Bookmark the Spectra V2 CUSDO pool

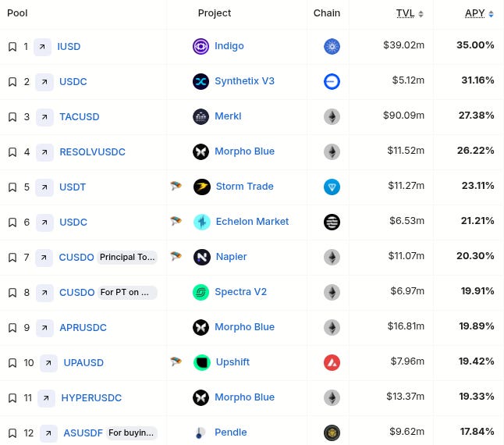[12, 293]
